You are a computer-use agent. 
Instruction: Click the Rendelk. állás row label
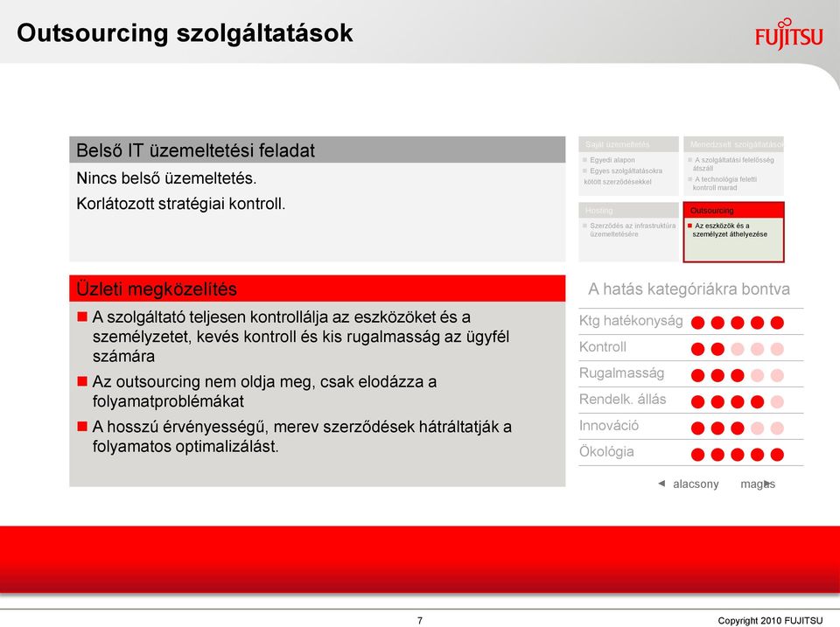(622, 400)
